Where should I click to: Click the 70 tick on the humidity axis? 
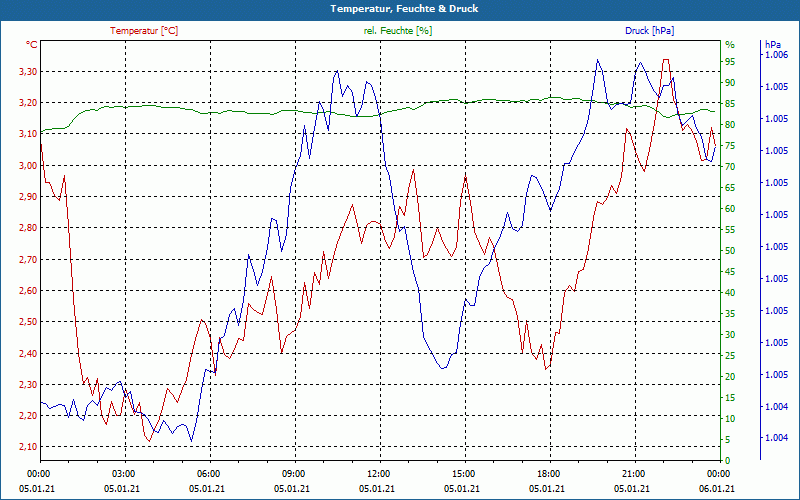point(730,167)
